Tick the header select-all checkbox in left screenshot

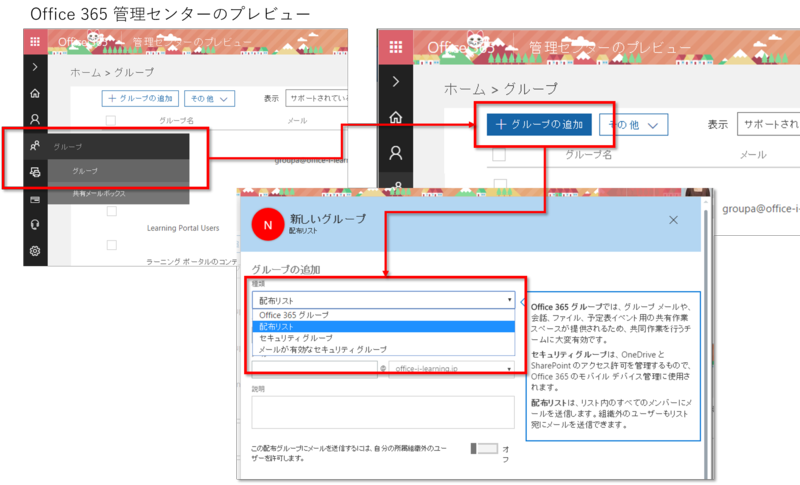point(111,121)
